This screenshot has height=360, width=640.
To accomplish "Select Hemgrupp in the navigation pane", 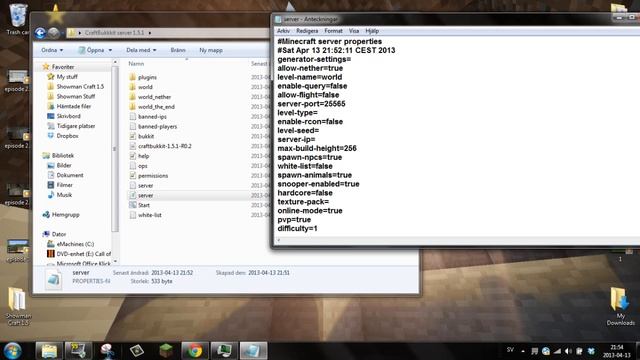I will click(65, 214).
